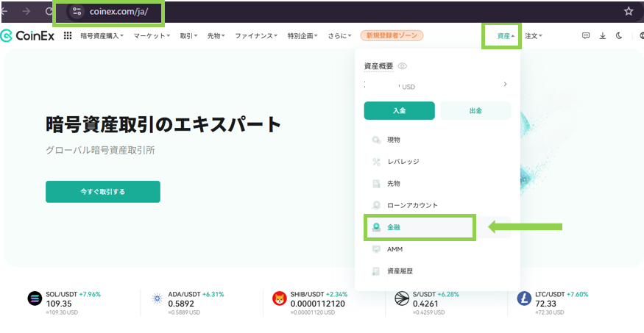Click the CoinEx logo
This screenshot has height=333, width=644.
(27, 36)
